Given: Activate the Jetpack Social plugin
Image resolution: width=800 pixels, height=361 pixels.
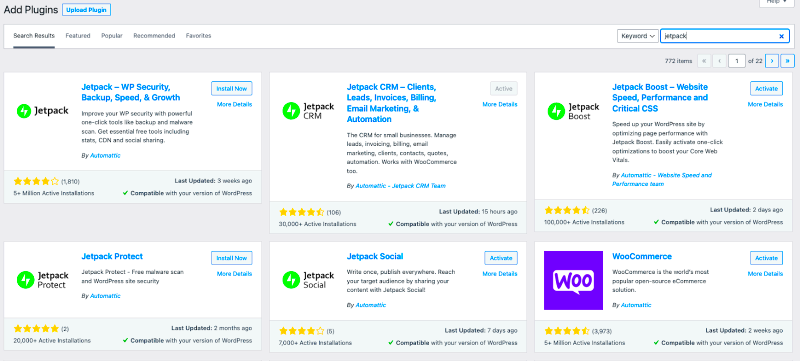Looking at the screenshot, I should [x=501, y=257].
